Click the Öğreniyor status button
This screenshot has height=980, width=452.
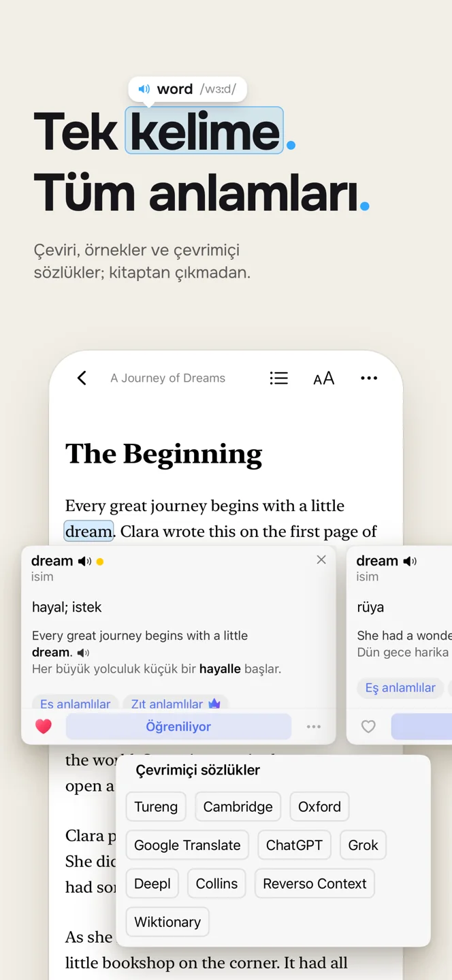[x=178, y=726]
